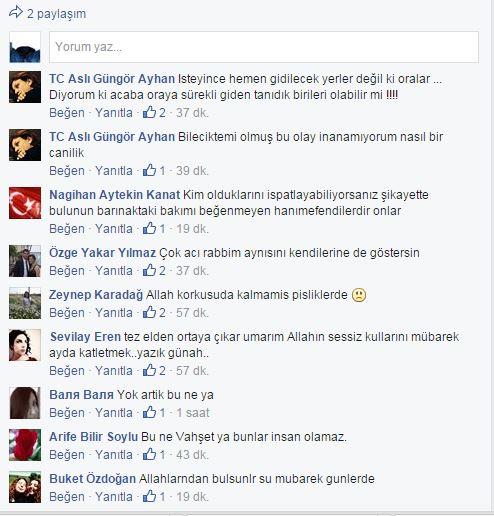Click Beğen under Zeynep Karadağ's comment
Screen dimensions: 494x516
pyautogui.click(x=67, y=313)
